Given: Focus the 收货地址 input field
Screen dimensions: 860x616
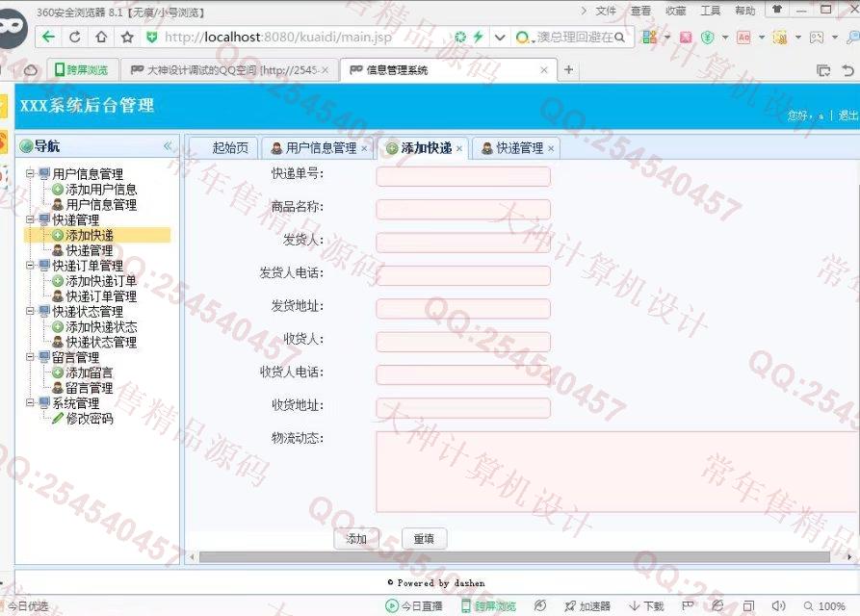Looking at the screenshot, I should pos(463,408).
